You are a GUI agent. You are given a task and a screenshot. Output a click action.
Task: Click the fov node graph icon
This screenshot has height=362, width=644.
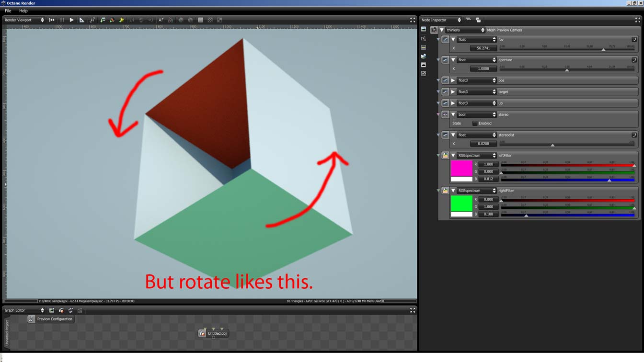click(x=445, y=40)
